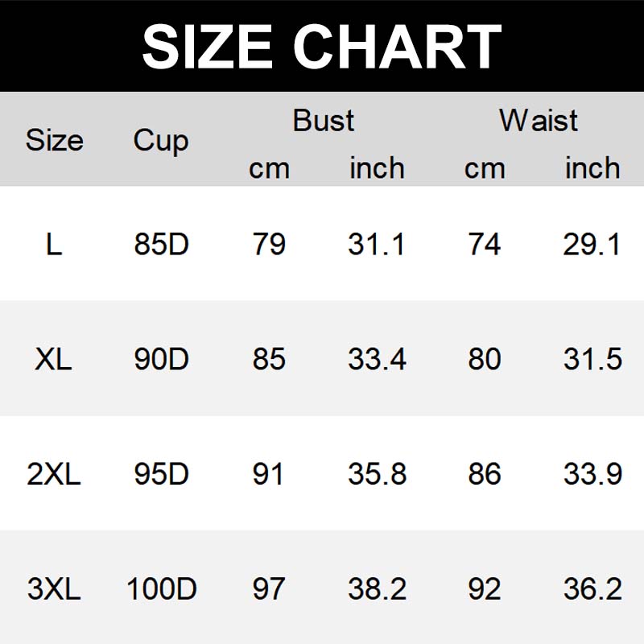This screenshot has height=644, width=644.
Task: Click the Bust header label
Action: 324,121
